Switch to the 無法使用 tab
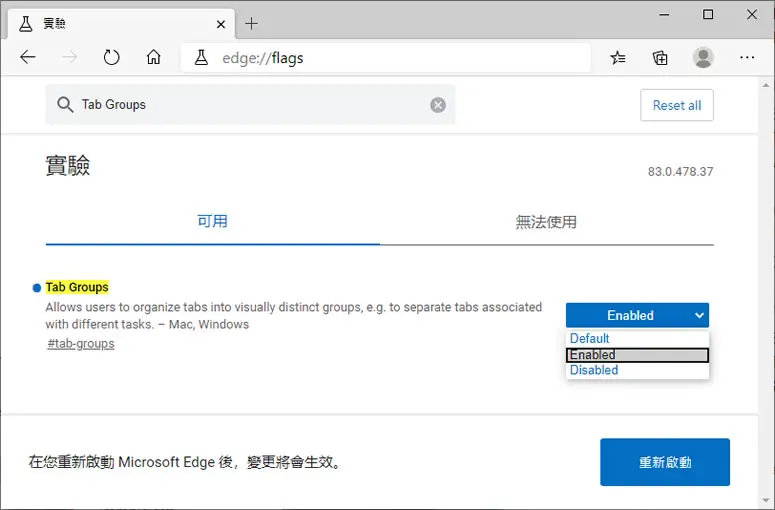Viewport: 775px width, 510px height. click(x=546, y=222)
